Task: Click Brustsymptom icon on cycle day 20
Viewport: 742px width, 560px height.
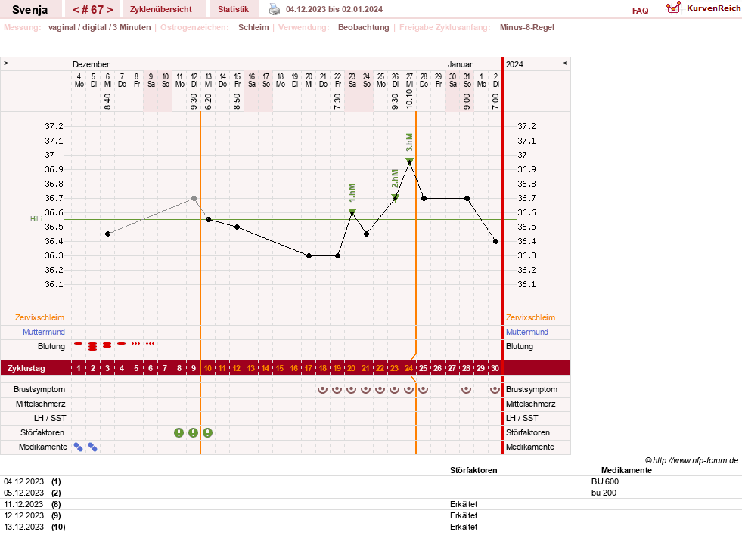Action: (351, 389)
